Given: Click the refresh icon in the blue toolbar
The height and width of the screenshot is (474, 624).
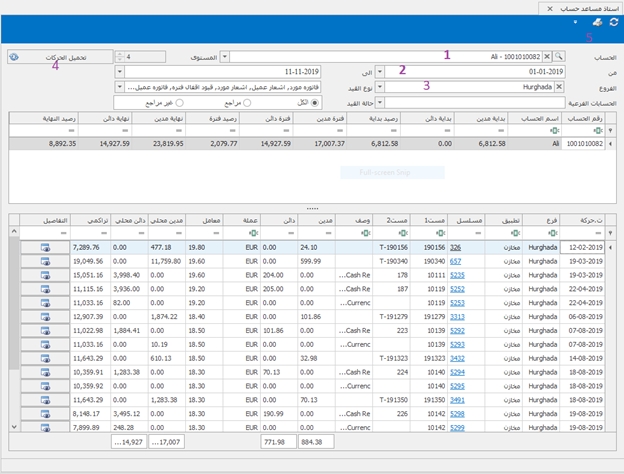Looking at the screenshot, I should pyautogui.click(x=613, y=22).
